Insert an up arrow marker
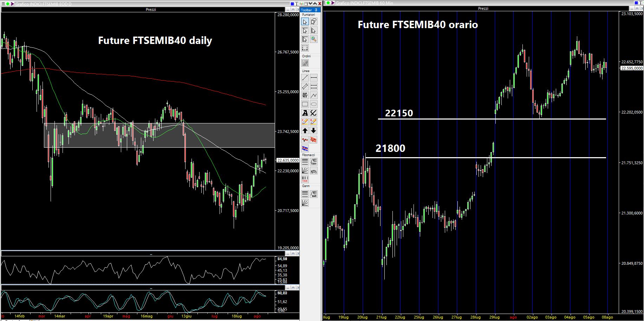 (x=305, y=130)
